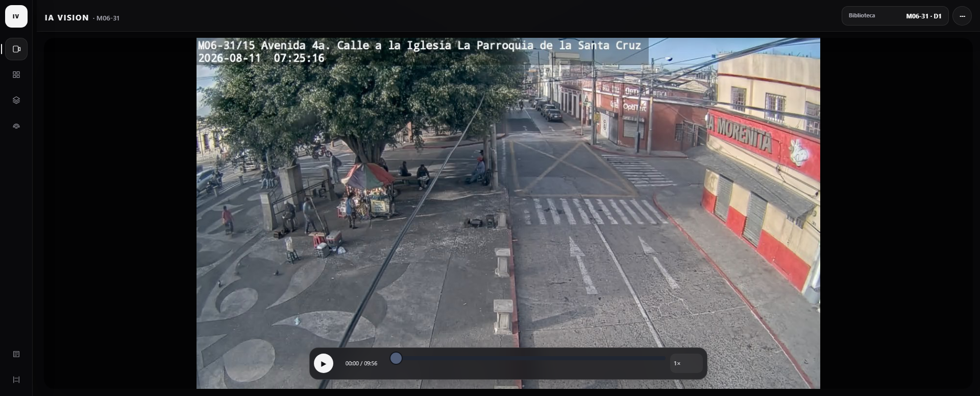
Task: Click the IV logo badge
Action: coord(16,16)
